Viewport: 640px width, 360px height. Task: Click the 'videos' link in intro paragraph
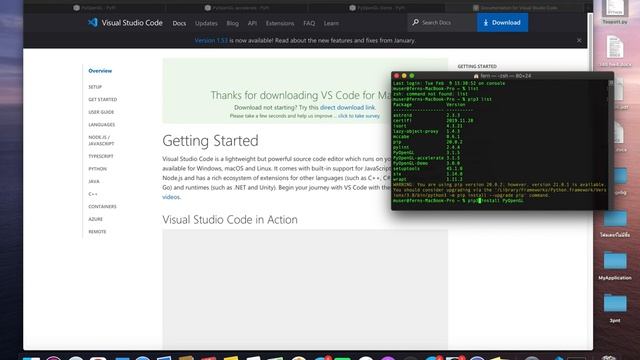(171, 197)
